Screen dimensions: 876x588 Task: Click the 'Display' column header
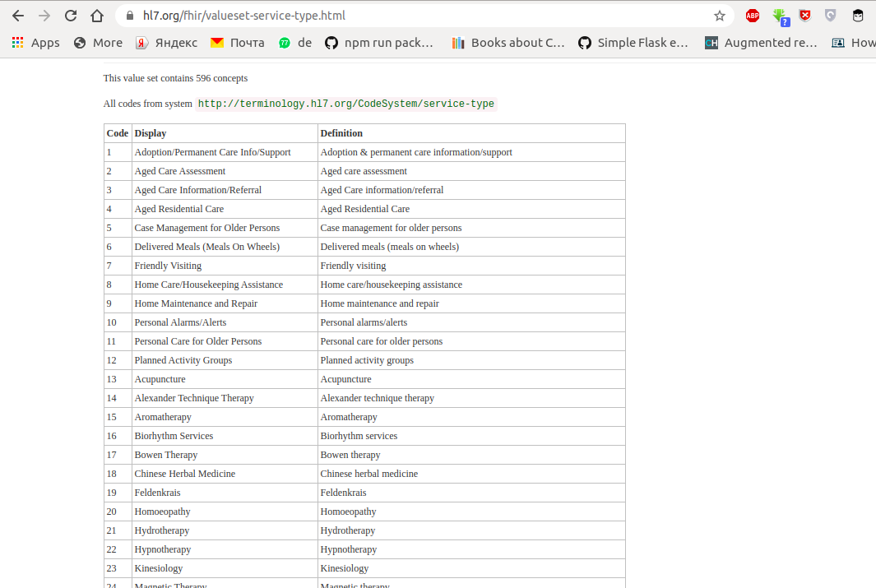pos(225,133)
